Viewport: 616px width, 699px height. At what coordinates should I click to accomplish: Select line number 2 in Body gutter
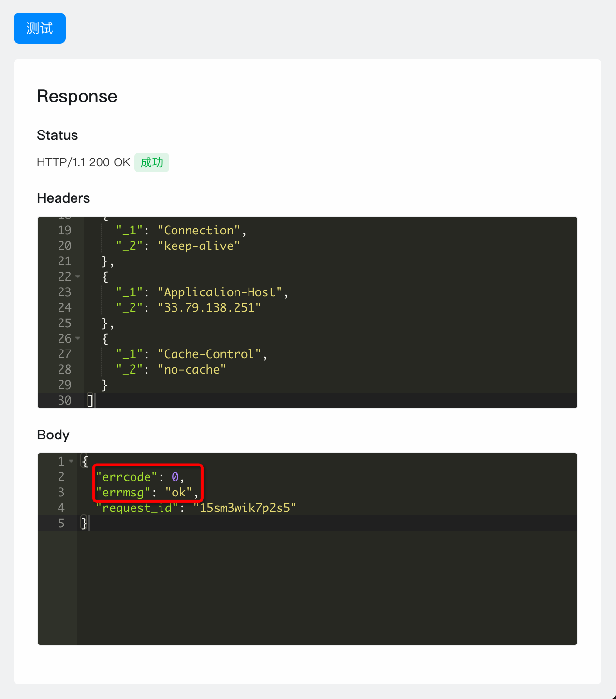pyautogui.click(x=61, y=477)
